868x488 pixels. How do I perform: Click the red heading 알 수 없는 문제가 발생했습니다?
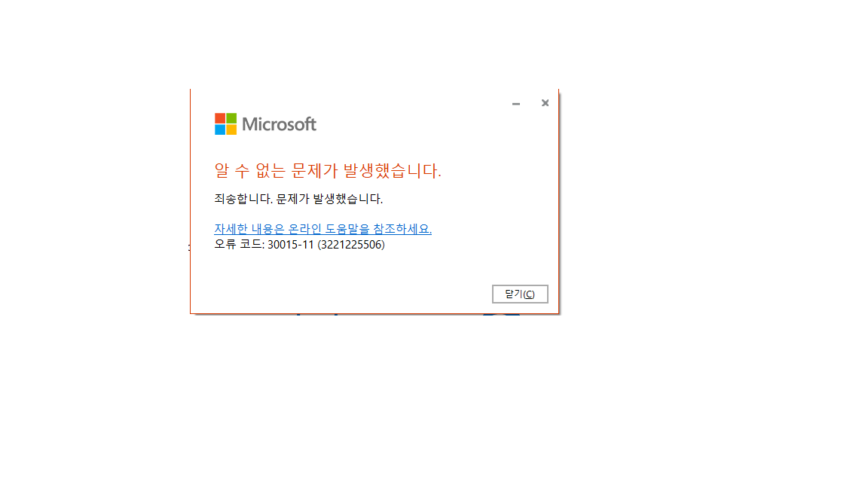point(328,170)
